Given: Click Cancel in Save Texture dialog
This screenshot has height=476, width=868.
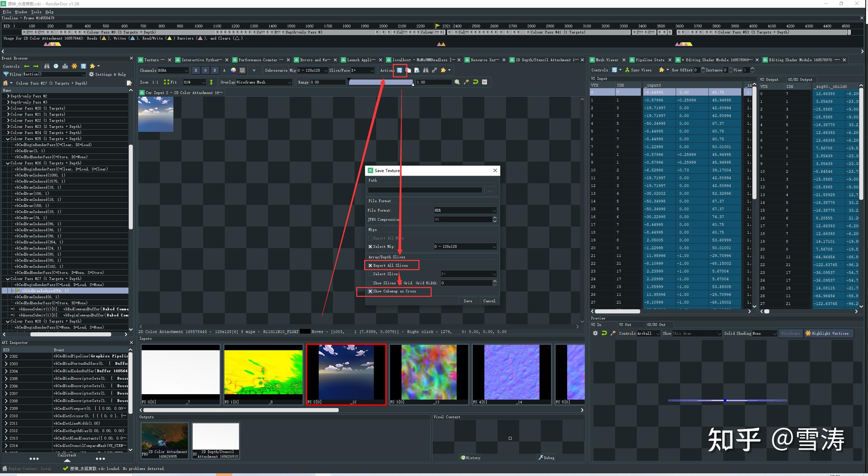Looking at the screenshot, I should click(x=489, y=301).
